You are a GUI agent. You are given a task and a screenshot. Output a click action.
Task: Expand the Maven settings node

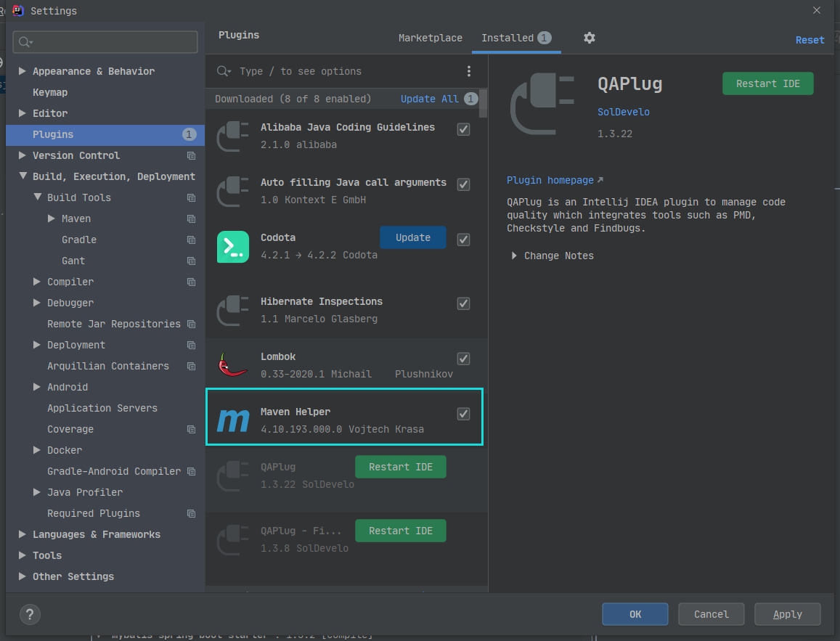click(51, 219)
